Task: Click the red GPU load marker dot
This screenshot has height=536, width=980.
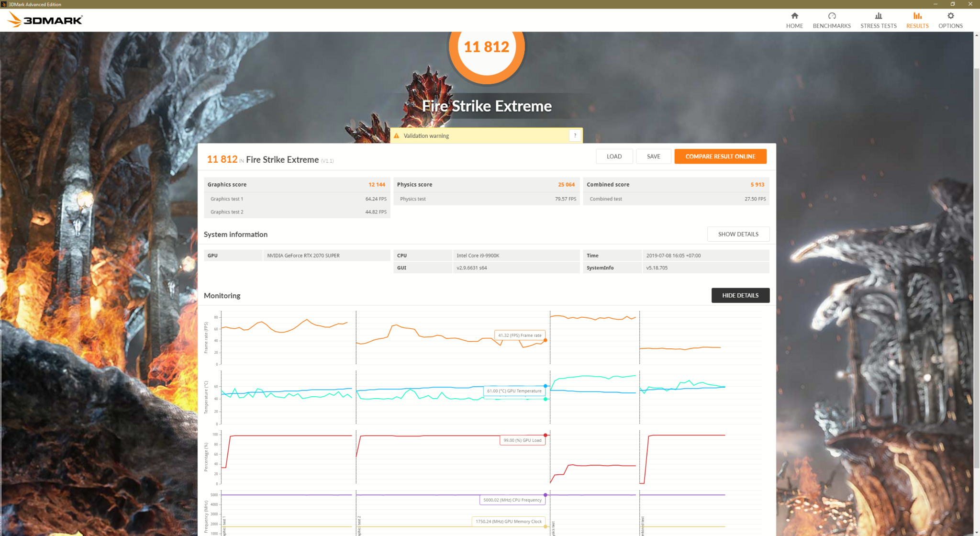Action: pyautogui.click(x=545, y=435)
